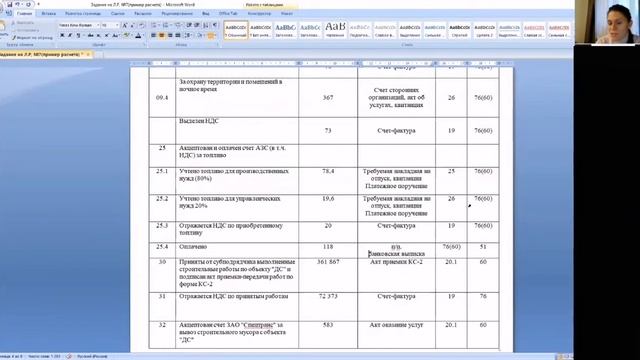Click the line spacing icon

[x=187, y=36]
